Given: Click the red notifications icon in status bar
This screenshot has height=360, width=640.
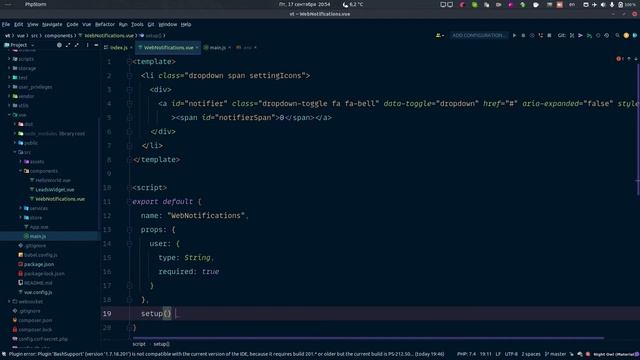Looking at the screenshot, I should tap(588, 354).
